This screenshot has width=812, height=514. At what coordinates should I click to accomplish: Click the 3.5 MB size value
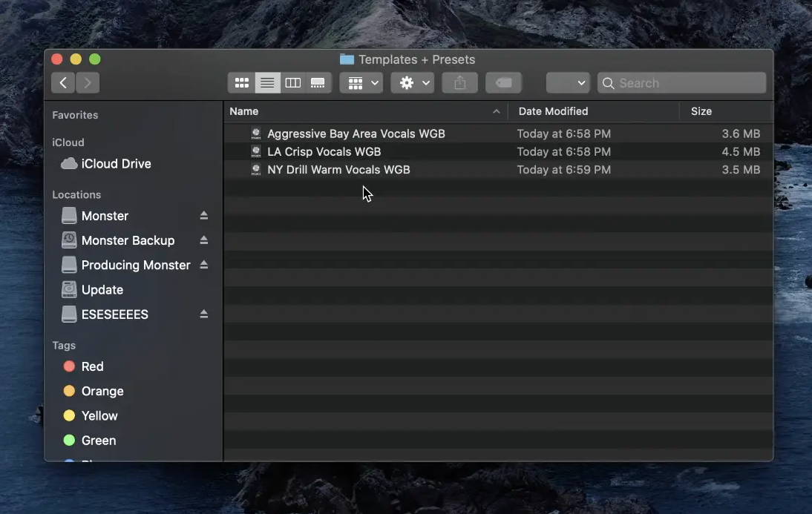click(x=741, y=170)
